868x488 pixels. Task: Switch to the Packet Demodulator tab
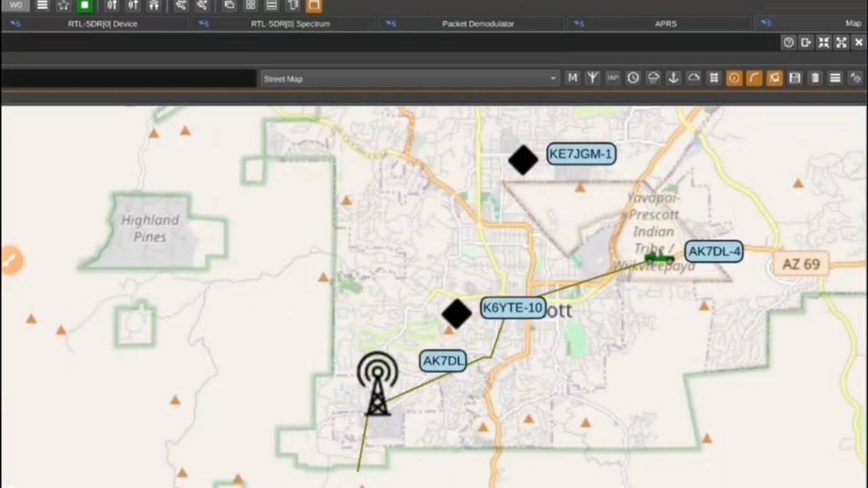471,24
